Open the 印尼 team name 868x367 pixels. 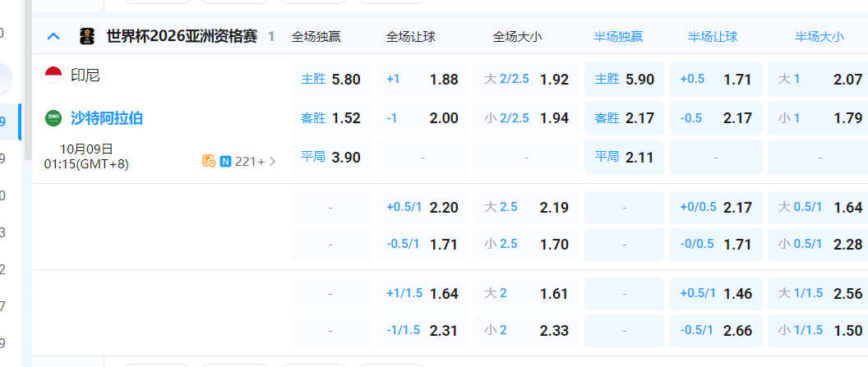85,76
